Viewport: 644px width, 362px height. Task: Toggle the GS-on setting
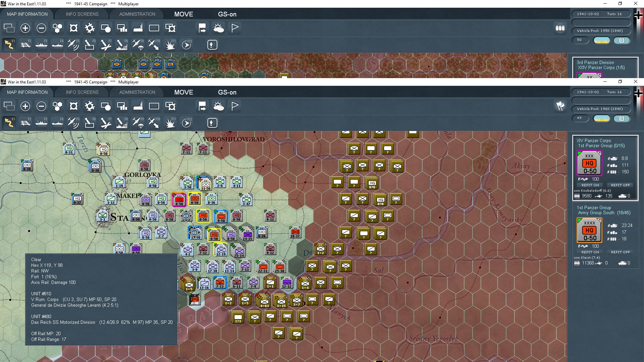click(x=227, y=92)
